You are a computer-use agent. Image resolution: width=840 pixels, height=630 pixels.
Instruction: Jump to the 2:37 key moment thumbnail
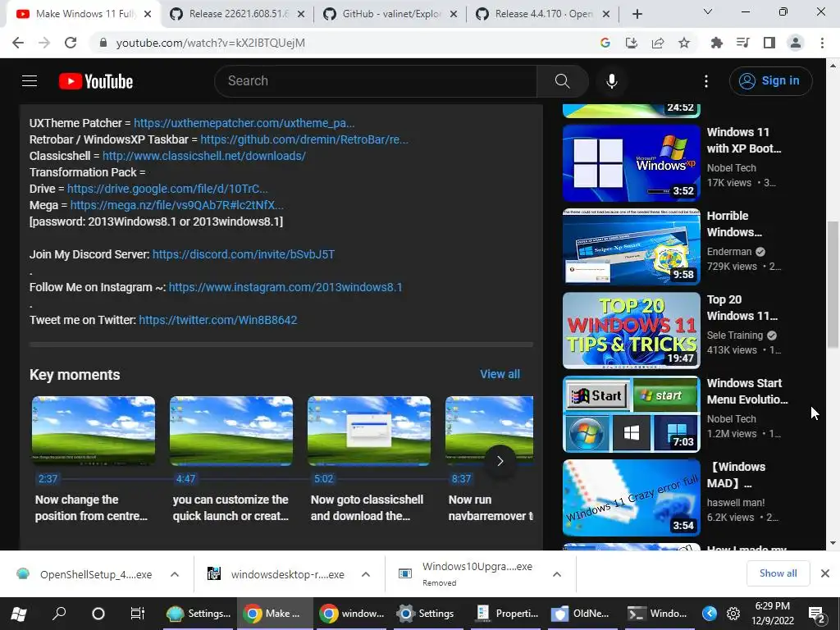[94, 431]
